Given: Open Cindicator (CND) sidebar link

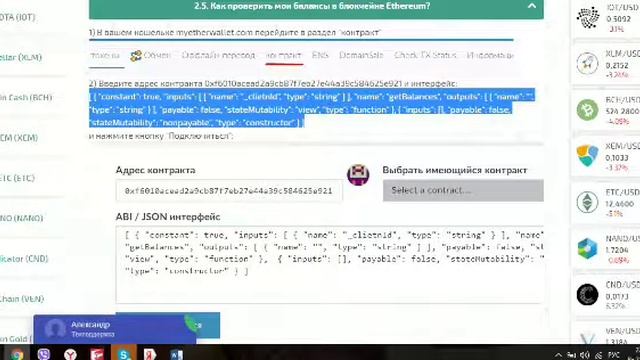Looking at the screenshot, I should tap(24, 258).
